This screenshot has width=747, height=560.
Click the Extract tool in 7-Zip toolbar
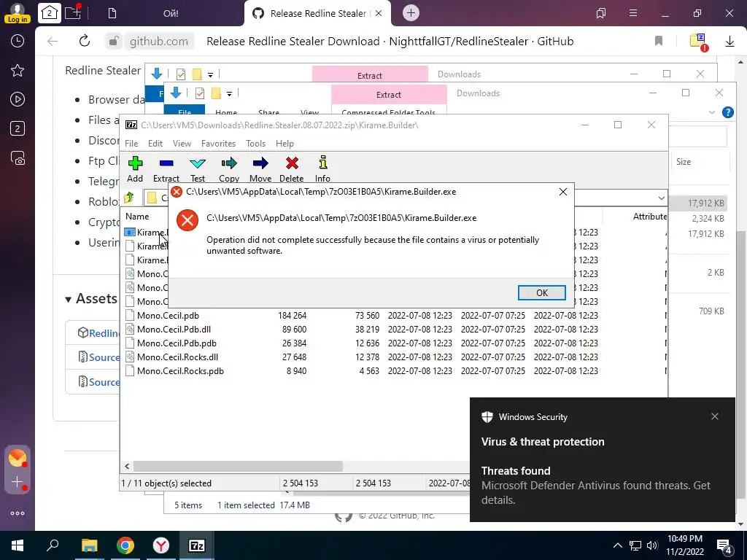coord(166,169)
